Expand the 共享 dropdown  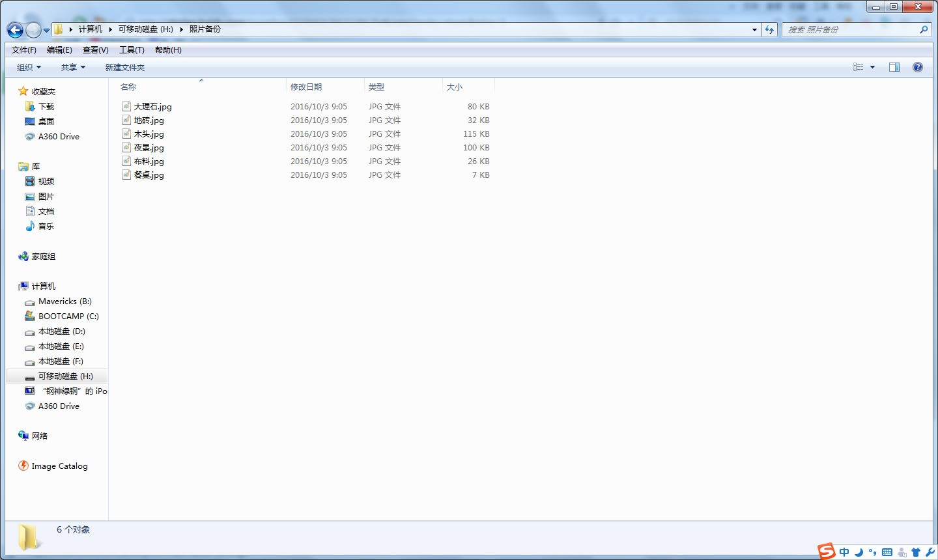[x=73, y=67]
